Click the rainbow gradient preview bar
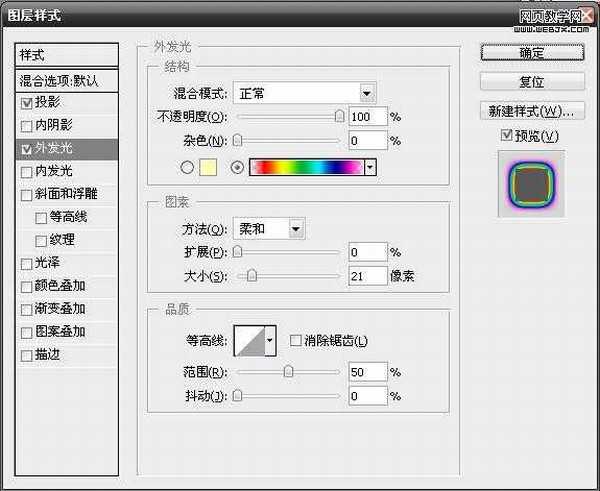 [306, 167]
